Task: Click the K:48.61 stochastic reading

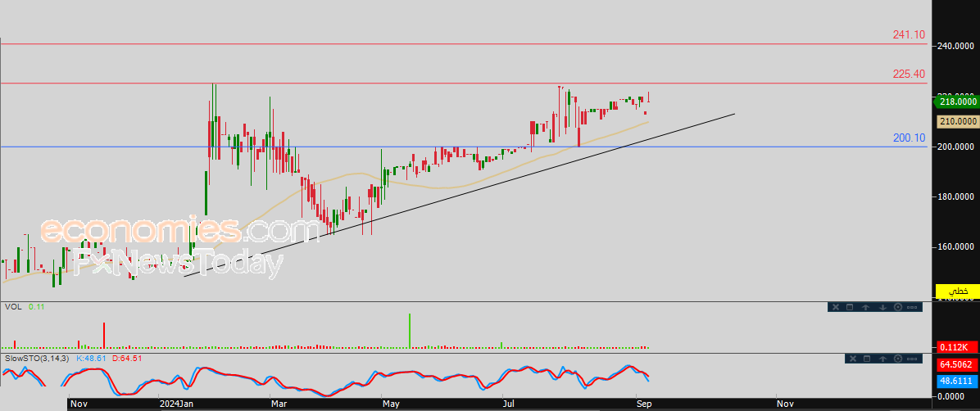Action: pyautogui.click(x=91, y=359)
